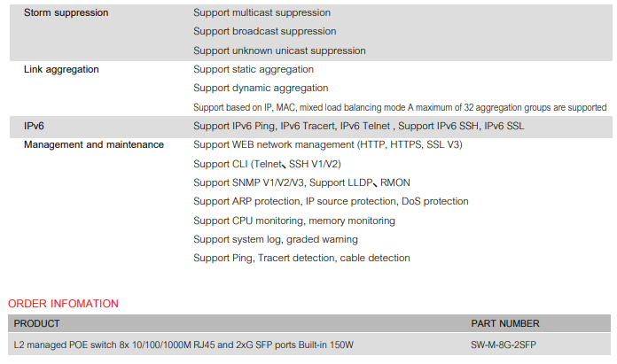Click the ORDER INFOMATION red heading
The height and width of the screenshot is (364, 617).
click(63, 304)
